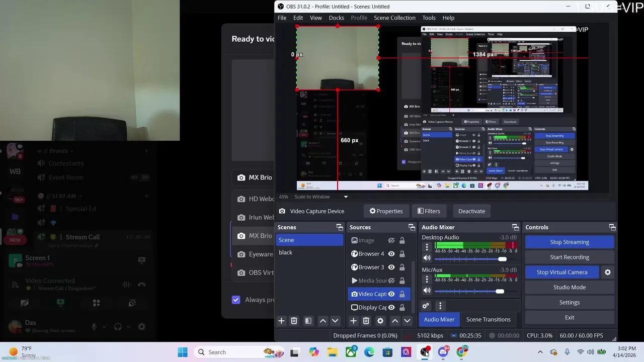Viewport: 644px width, 362px height.
Task: Deactivate the Video Capture Device
Action: click(471, 211)
